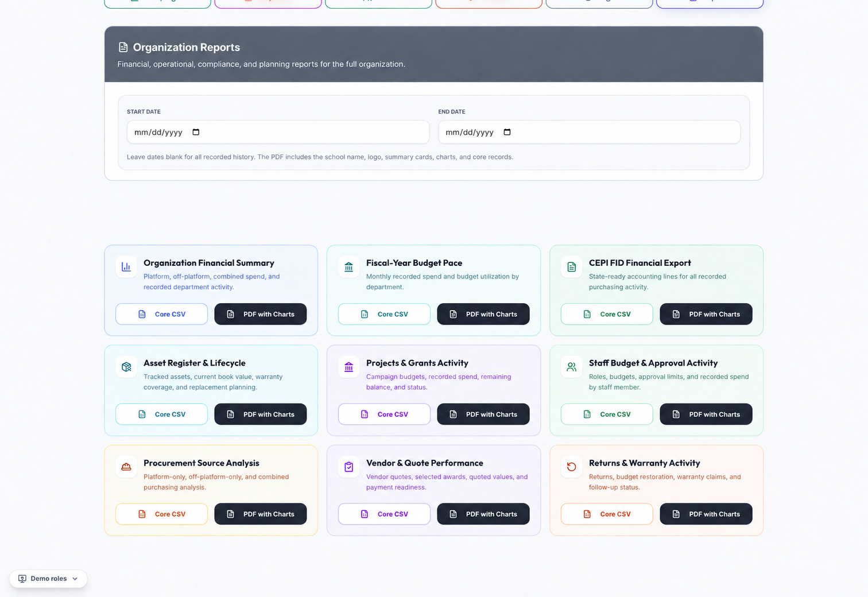This screenshot has height=597, width=868.
Task: Click the Staff Budget & Approval users icon
Action: point(572,367)
